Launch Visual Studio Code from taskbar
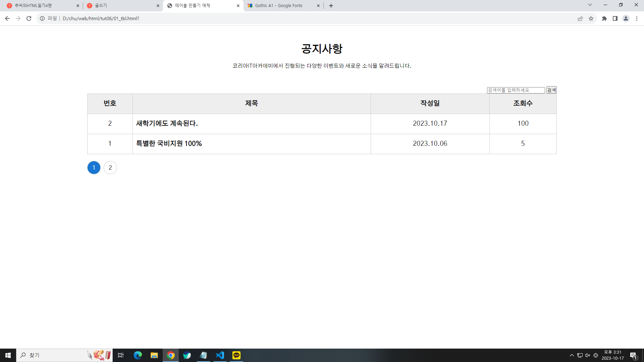 coord(220,355)
